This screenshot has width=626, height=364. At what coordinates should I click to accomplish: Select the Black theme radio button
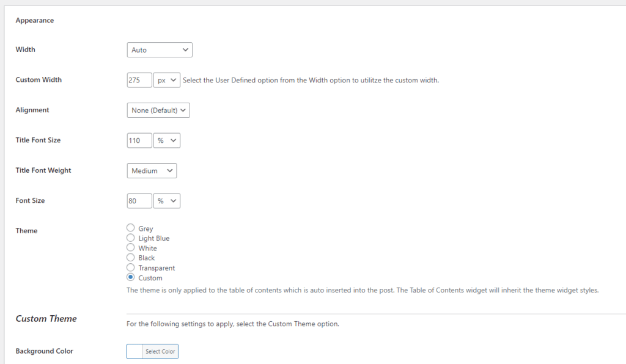(131, 257)
